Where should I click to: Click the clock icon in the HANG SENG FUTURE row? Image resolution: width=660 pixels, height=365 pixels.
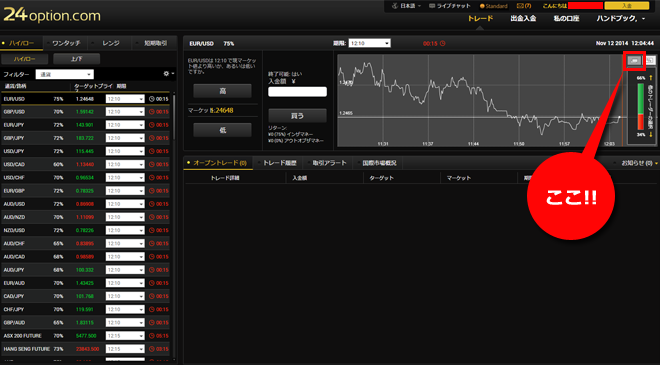click(x=152, y=349)
